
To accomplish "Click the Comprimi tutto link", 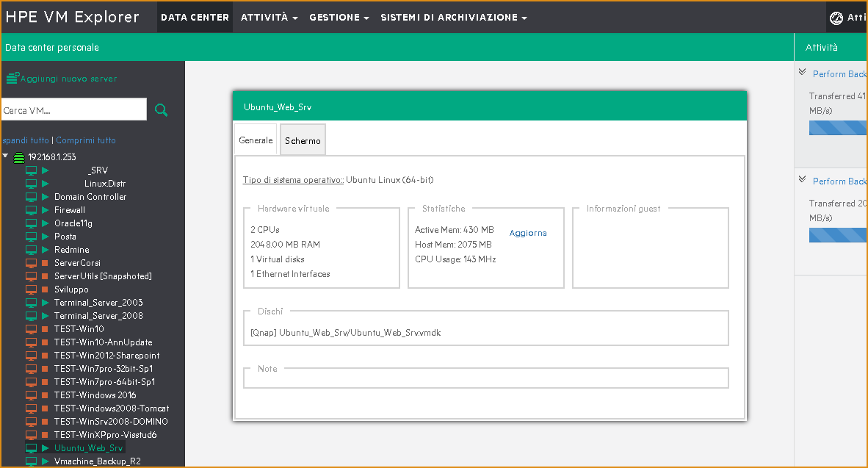I will (86, 140).
